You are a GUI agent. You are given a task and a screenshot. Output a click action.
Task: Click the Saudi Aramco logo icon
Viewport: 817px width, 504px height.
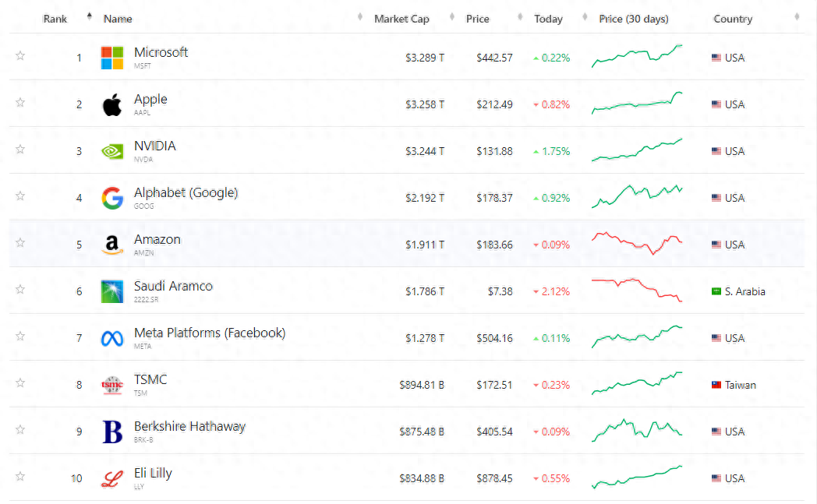(x=112, y=291)
